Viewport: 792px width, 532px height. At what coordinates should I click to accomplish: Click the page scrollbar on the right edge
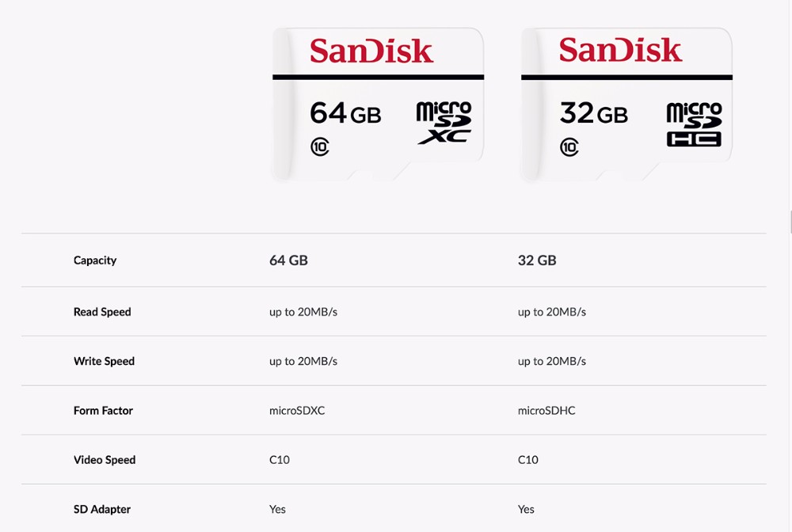[x=790, y=222]
